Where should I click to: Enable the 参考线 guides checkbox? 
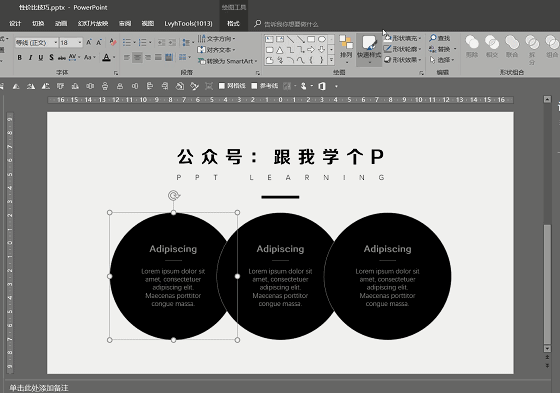tap(265, 86)
